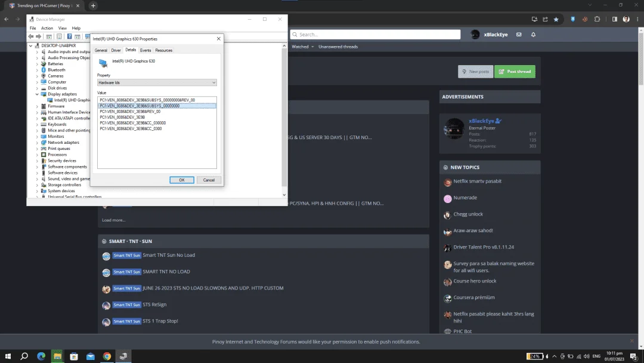Click Cancel in the Properties dialog
The width and height of the screenshot is (644, 363).
[209, 180]
